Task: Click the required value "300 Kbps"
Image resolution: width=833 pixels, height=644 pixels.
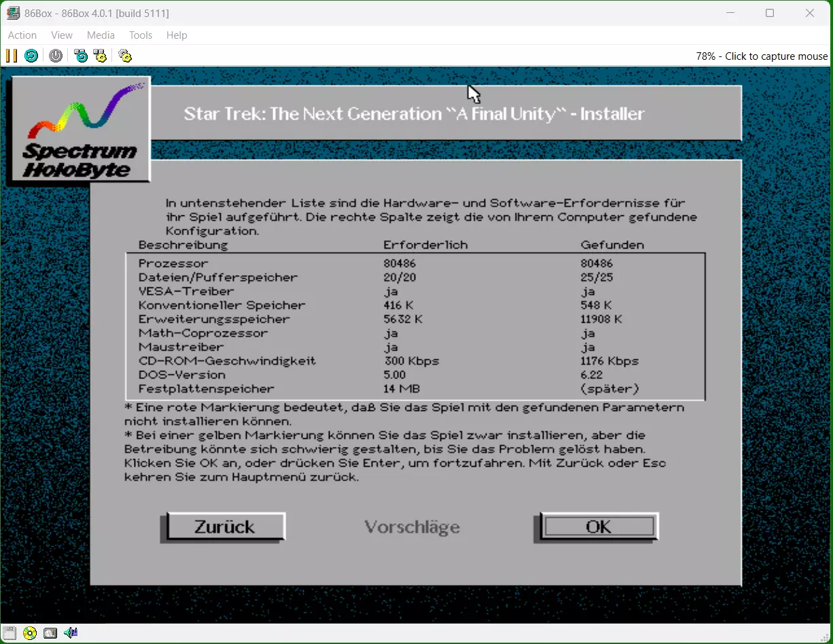Action: pos(411,361)
